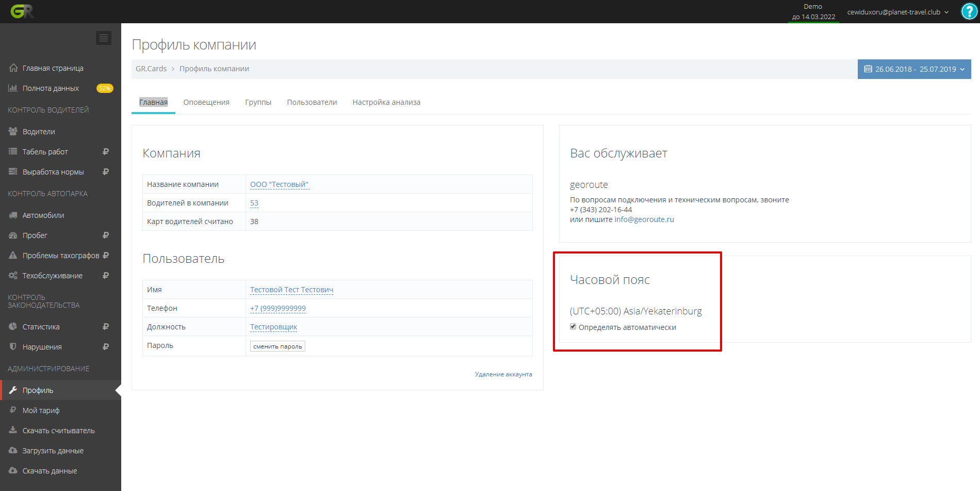Viewport: 980px width, 491px height.
Task: Click the Профиль компании breadcrumb text
Action: coord(214,69)
